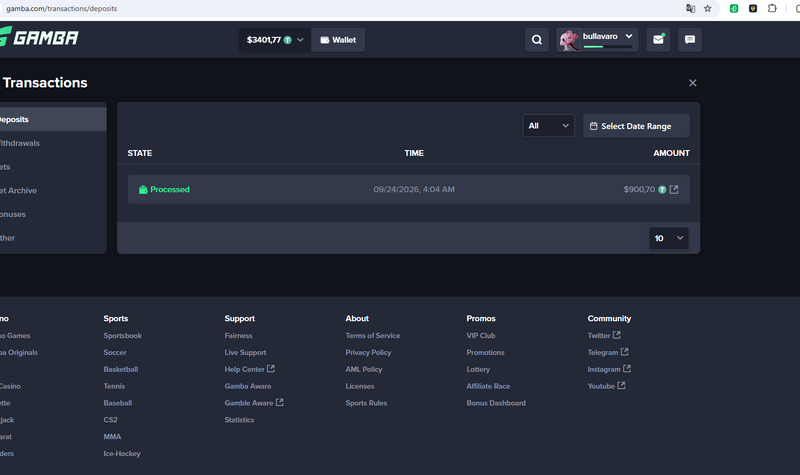
Task: Open the Lottery link
Action: coord(478,369)
